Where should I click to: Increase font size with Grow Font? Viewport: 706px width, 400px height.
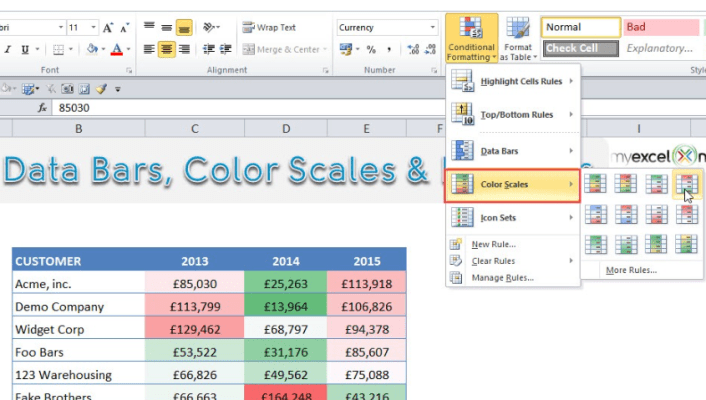[108, 28]
